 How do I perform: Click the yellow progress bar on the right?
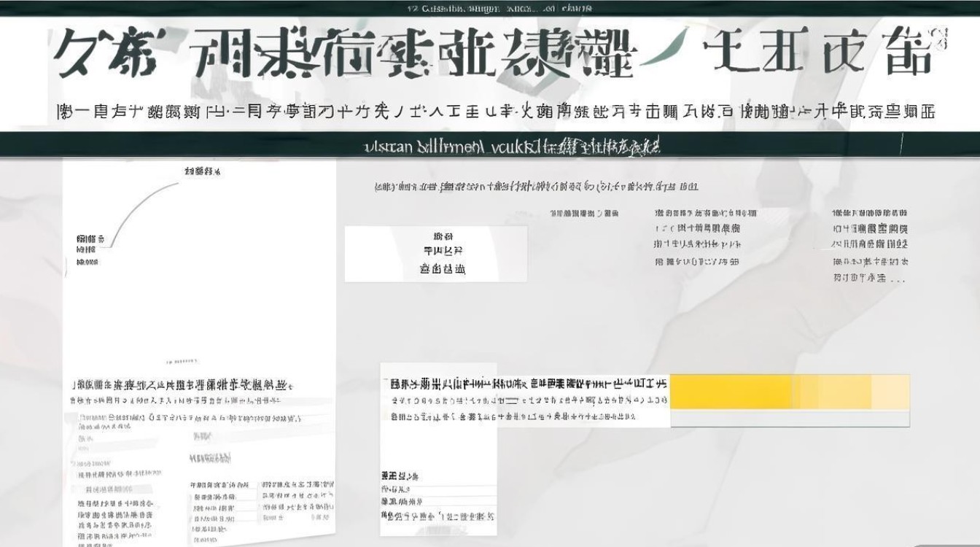[787, 392]
